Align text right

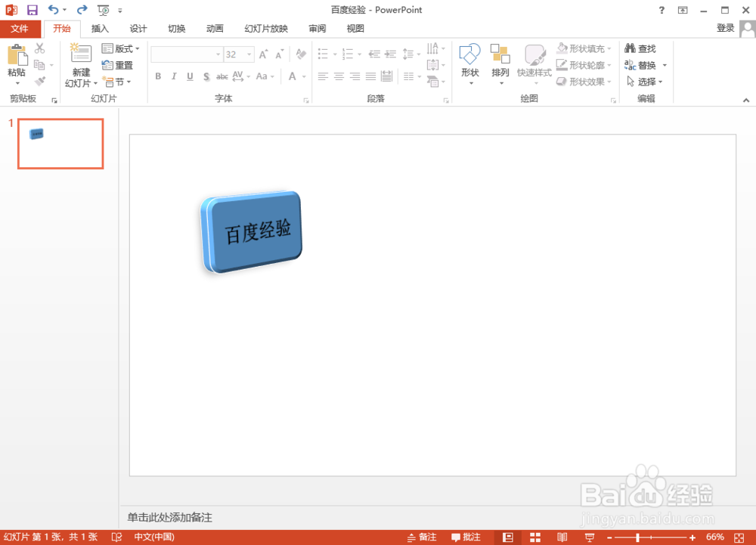355,76
